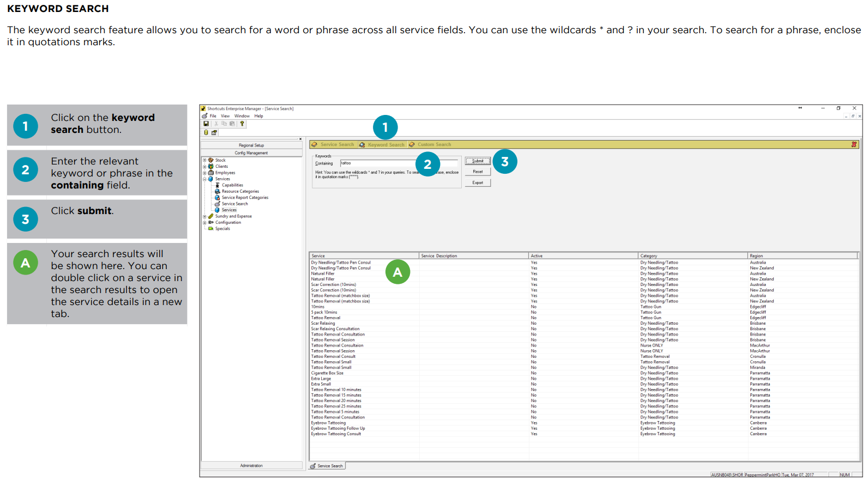Select the Resource Categories tree item icon
868x481 pixels.
(218, 191)
